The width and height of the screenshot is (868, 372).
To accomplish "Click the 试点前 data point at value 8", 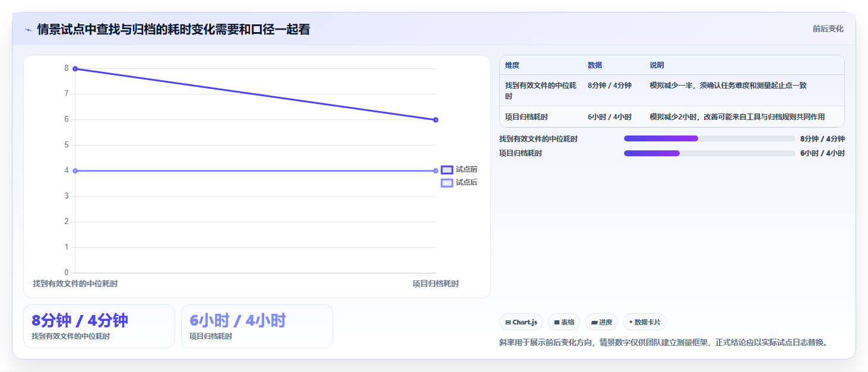I will tap(75, 69).
